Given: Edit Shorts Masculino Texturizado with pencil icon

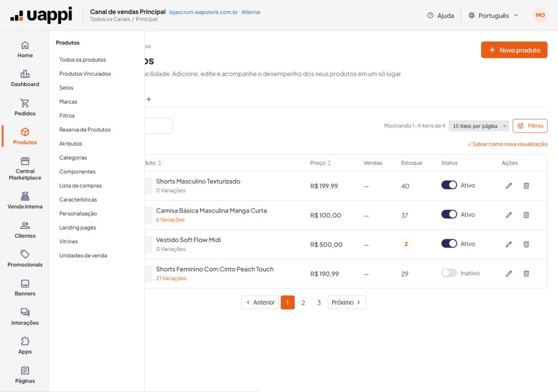Looking at the screenshot, I should pos(508,185).
